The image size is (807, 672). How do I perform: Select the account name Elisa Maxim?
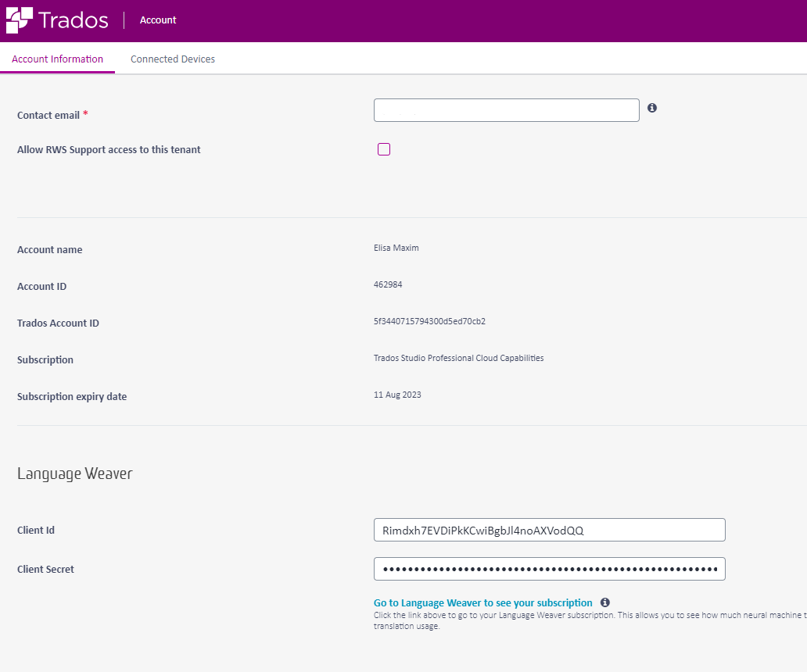click(396, 248)
